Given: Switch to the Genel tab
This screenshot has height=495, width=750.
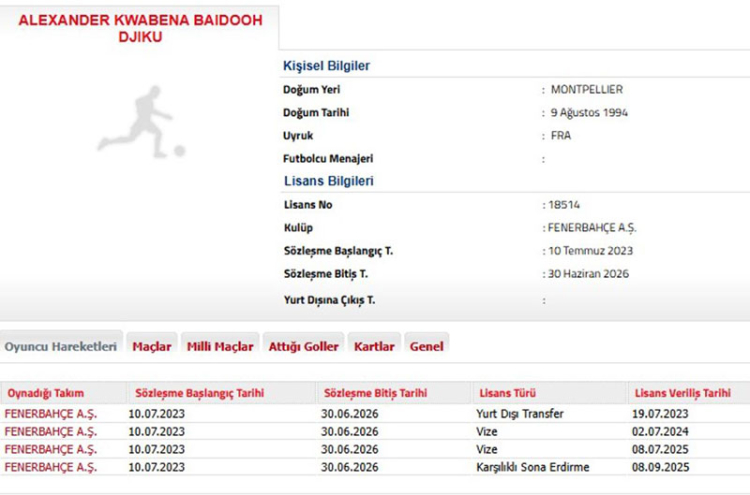Looking at the screenshot, I should pos(426,347).
